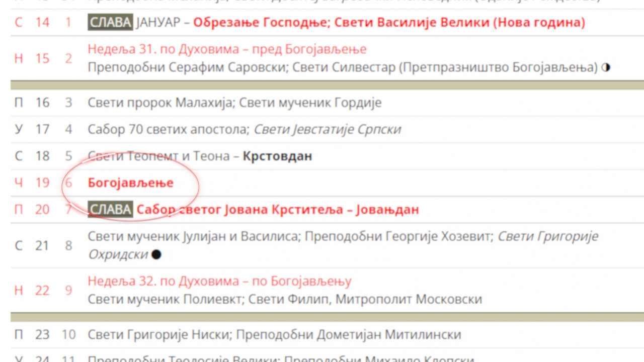Select date number 19 in red
Screen dimensions: 644x362
[x=42, y=183]
